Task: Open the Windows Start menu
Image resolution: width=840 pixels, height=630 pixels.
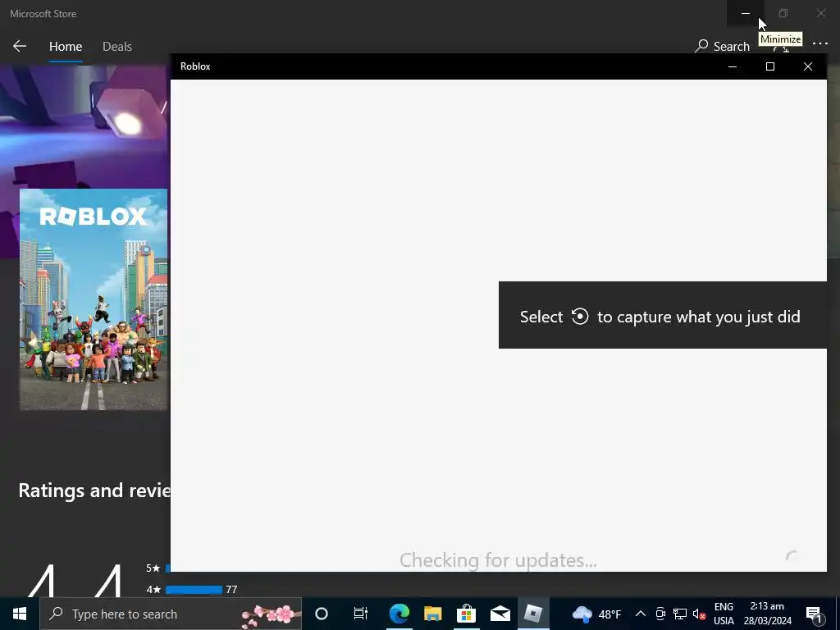Action: pos(20,614)
